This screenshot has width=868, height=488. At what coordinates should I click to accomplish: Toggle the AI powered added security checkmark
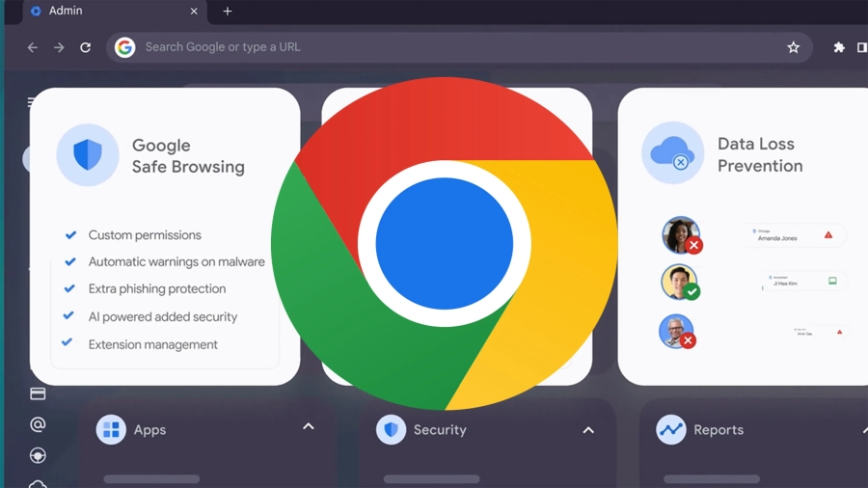(x=68, y=315)
